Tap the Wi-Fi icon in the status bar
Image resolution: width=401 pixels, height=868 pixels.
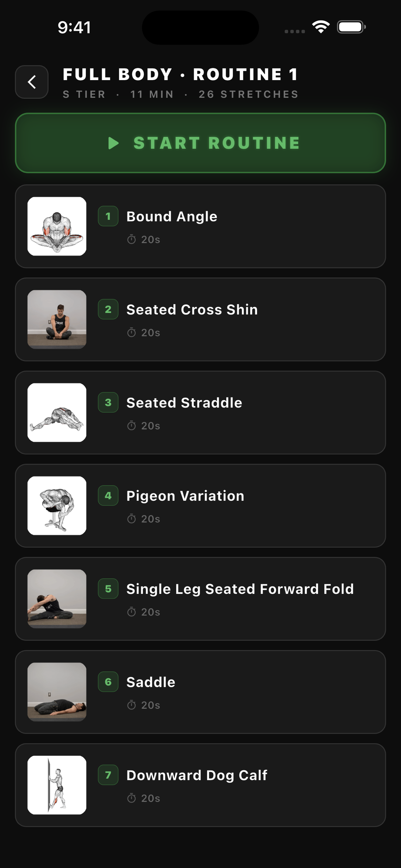point(321,27)
